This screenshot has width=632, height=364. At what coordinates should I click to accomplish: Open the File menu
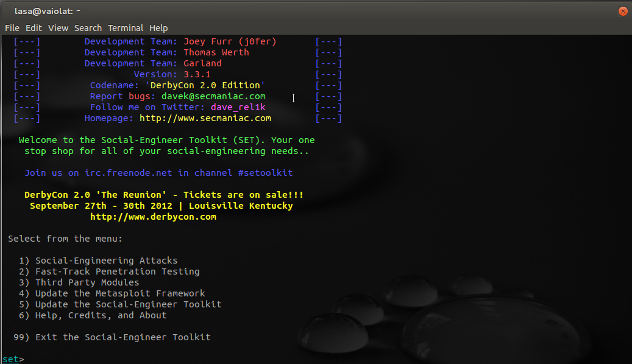(12, 28)
